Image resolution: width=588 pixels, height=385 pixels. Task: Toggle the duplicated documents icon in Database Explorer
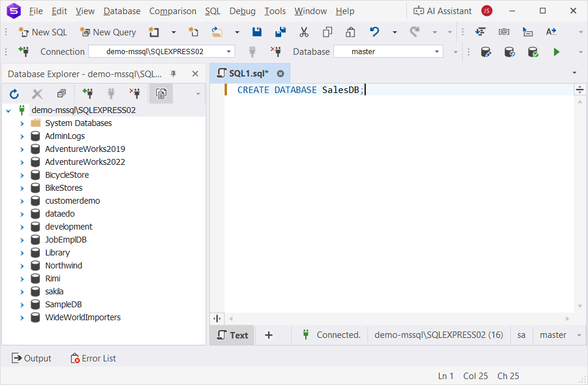point(161,93)
